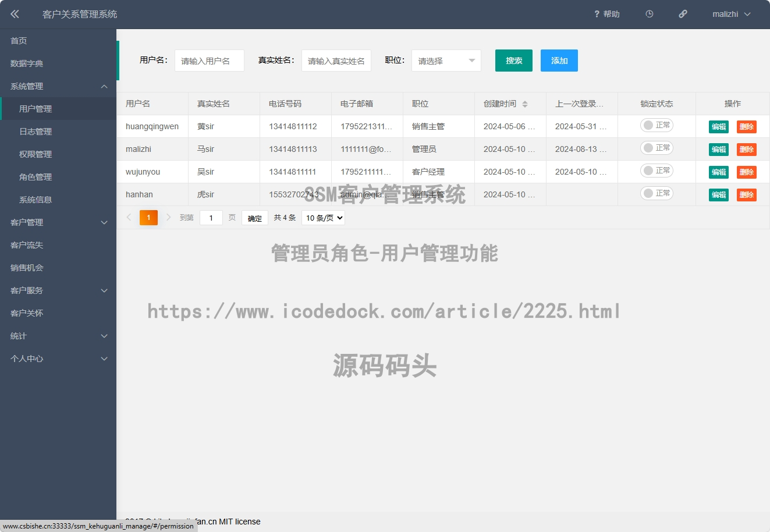Screen dimensions: 770x532
Task: Select 权限管理 in sidebar
Action: pos(58,154)
